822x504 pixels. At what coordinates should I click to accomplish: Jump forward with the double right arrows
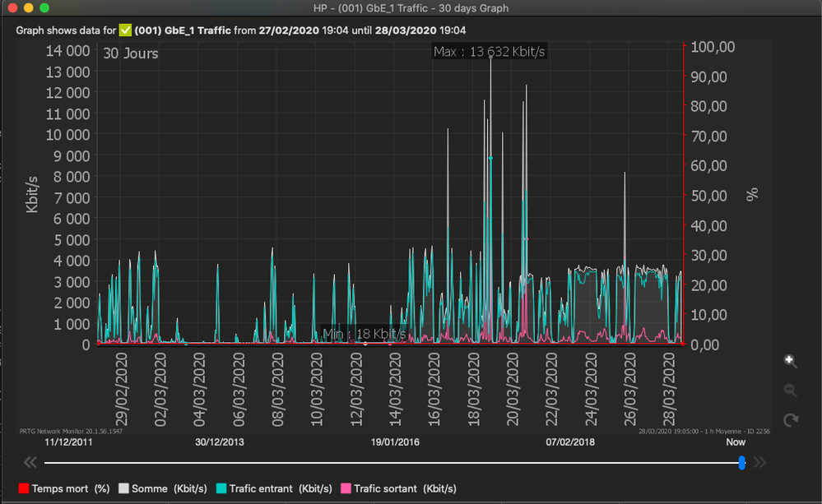[x=760, y=462]
